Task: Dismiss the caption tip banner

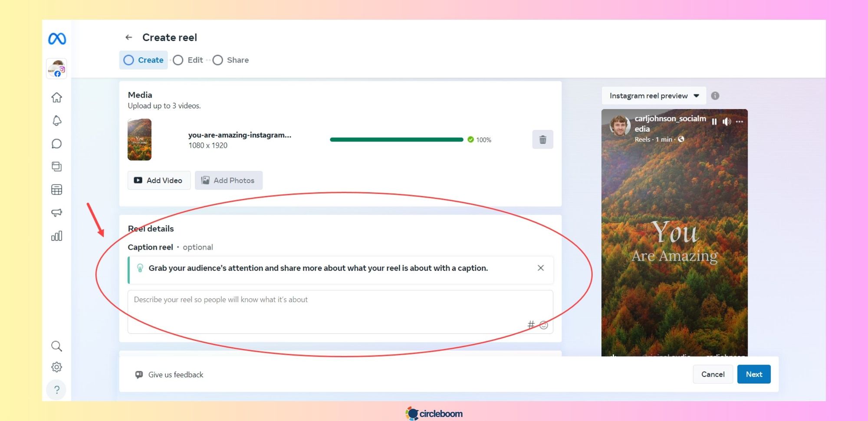Action: click(x=541, y=268)
